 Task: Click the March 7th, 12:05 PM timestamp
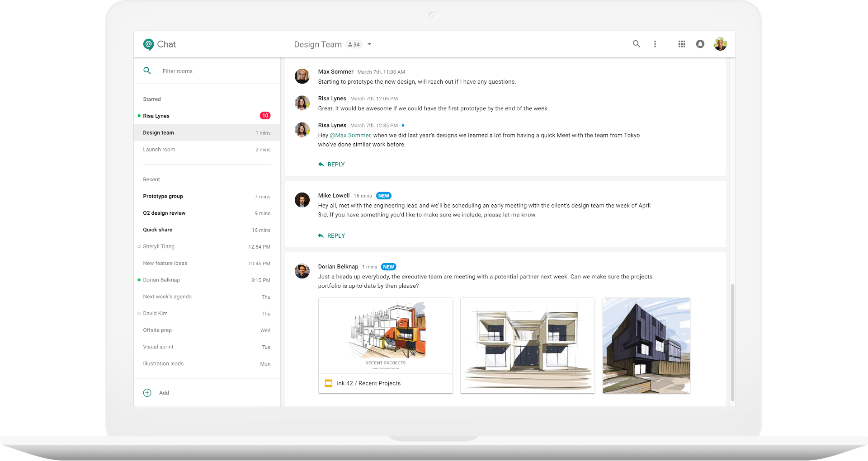[374, 99]
